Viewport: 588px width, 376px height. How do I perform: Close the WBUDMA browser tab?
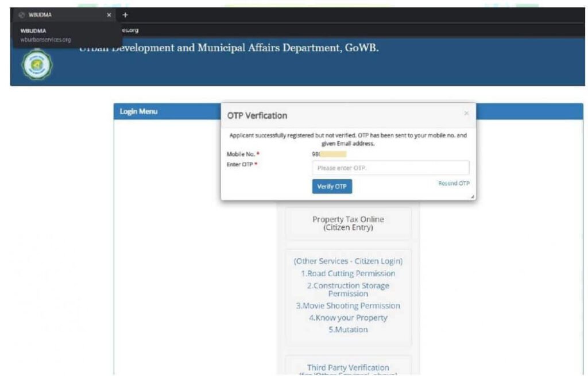click(109, 15)
